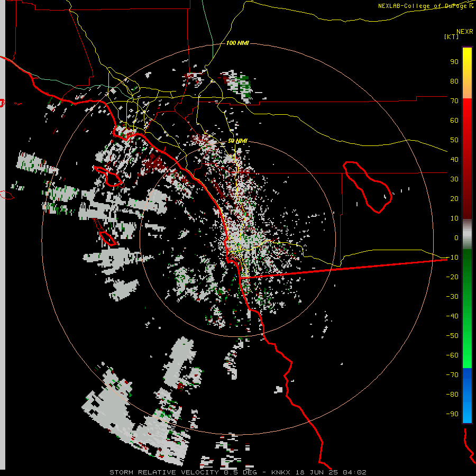This screenshot has width=476, height=476.
Task: Click the -40 knots scale label
Action: pos(452,316)
